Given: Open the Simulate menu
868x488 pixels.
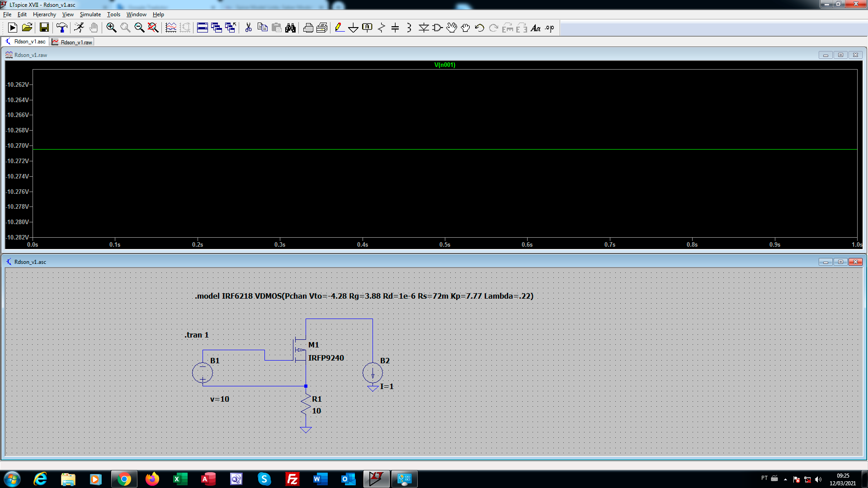Looking at the screenshot, I should coord(90,14).
